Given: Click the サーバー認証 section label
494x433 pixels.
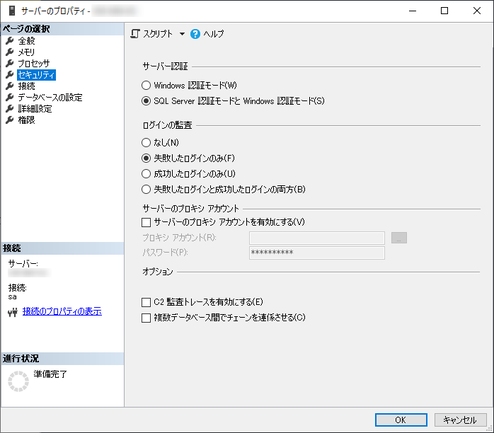Looking at the screenshot, I should [165, 66].
